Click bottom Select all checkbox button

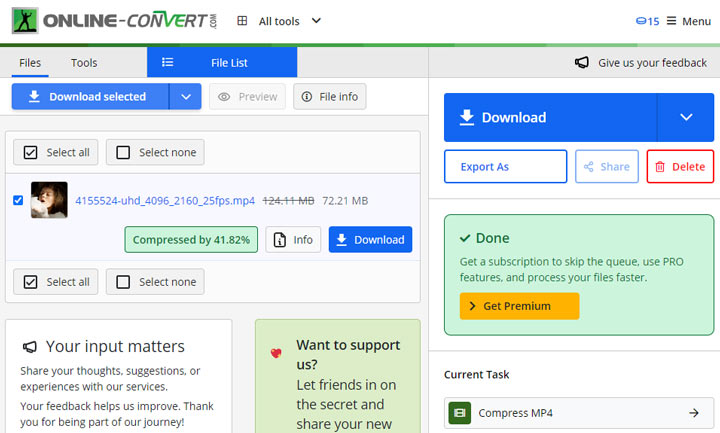point(56,281)
